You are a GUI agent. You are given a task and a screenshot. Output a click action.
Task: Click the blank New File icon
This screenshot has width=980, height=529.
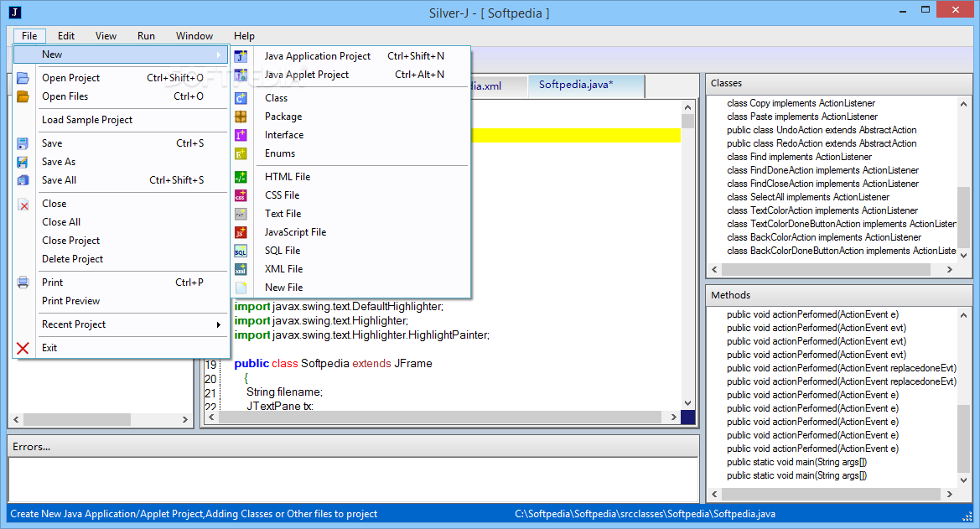(x=241, y=288)
